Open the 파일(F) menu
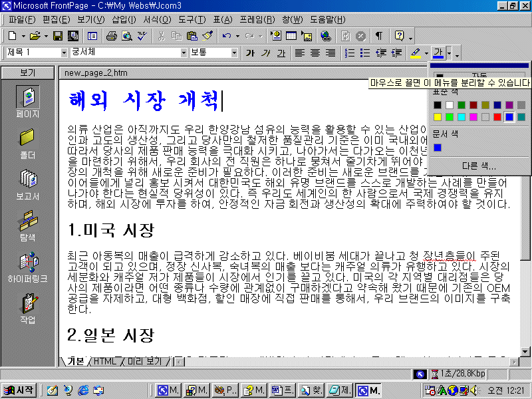Viewport: 532px width, 399px height. 22,20
